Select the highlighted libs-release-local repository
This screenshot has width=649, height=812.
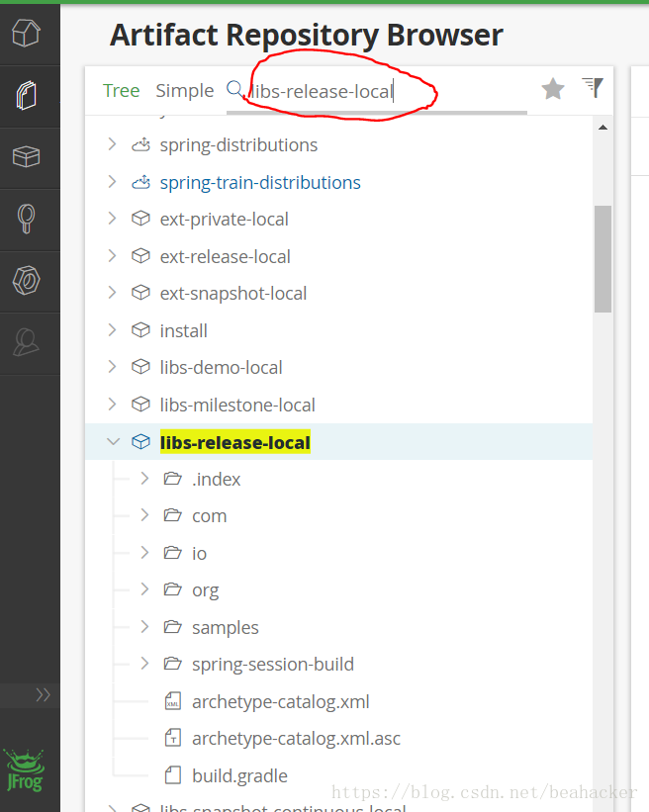coord(235,442)
